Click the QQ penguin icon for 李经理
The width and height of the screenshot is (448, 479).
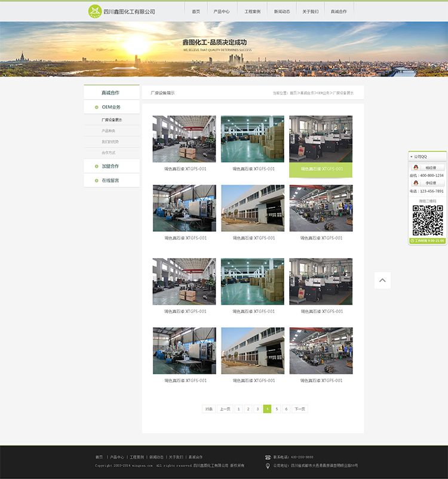[x=416, y=183]
